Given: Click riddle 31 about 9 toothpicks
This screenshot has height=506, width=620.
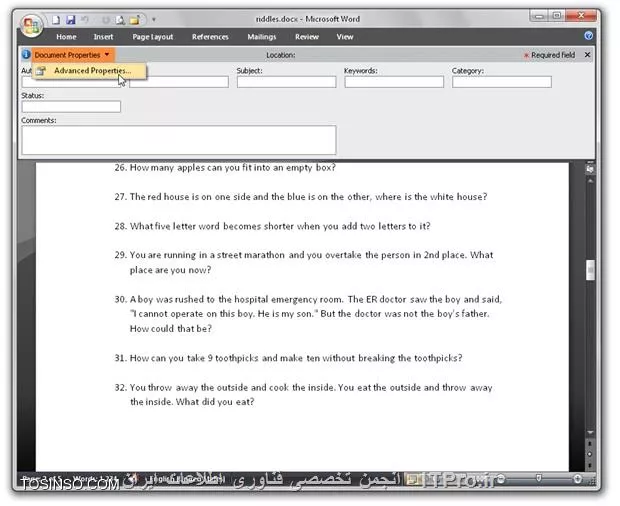Looking at the screenshot, I should click(288, 358).
